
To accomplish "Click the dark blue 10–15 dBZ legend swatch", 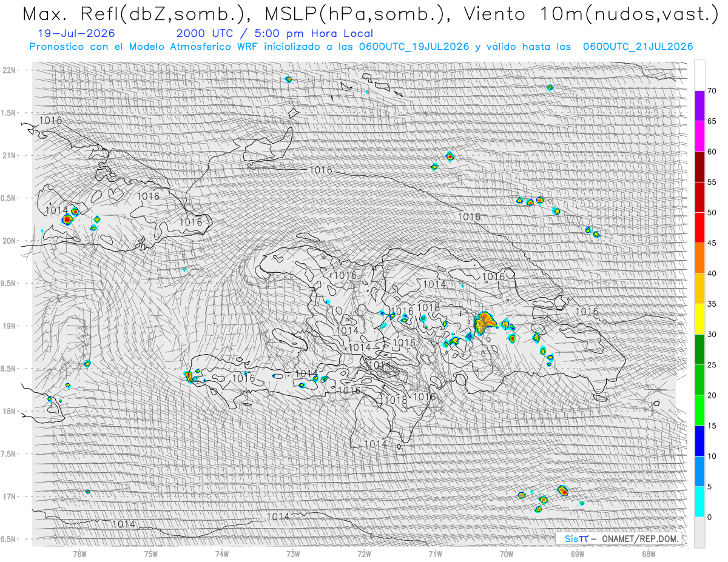I will pyautogui.click(x=699, y=441).
